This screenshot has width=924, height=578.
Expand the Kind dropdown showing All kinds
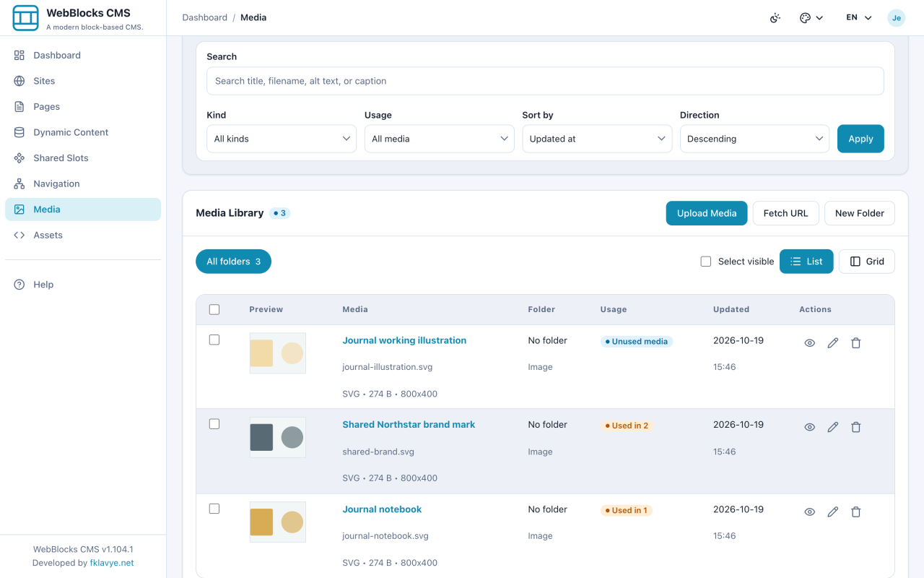pos(282,139)
